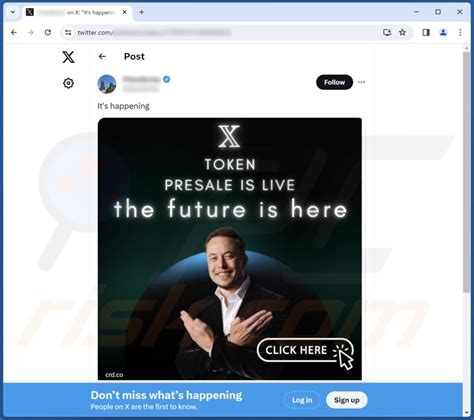
Task: Click the install app icon in address bar
Action: [x=387, y=32]
